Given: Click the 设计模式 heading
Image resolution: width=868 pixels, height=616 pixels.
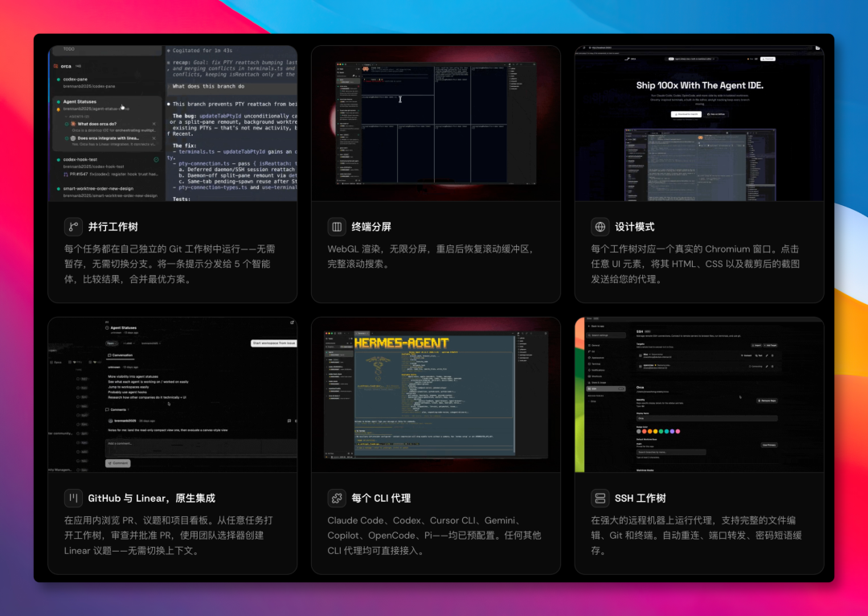Looking at the screenshot, I should (635, 227).
